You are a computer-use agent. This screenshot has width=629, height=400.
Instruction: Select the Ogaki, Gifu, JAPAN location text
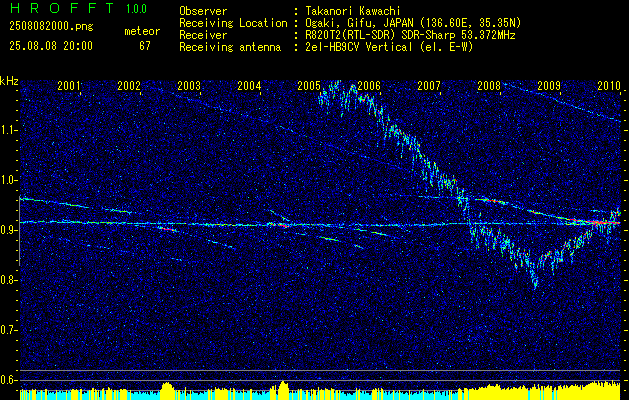[x=413, y=23]
